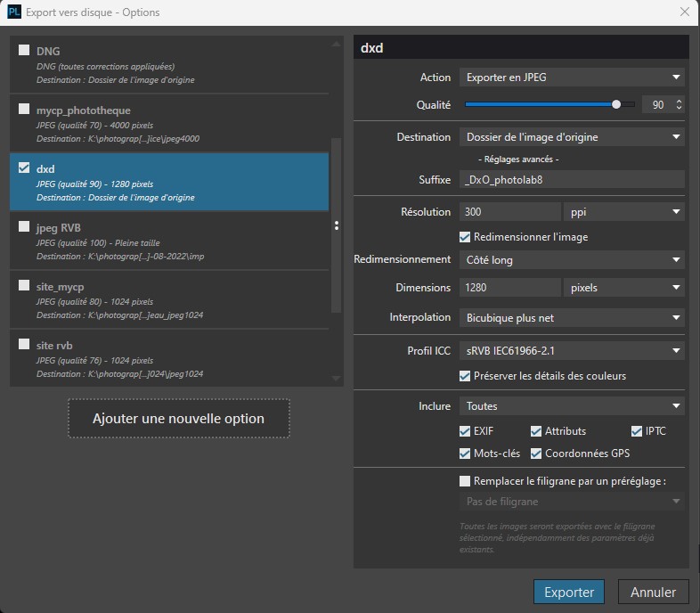
Task: Open Redimensionnement Côté long dropdown
Action: [572, 260]
